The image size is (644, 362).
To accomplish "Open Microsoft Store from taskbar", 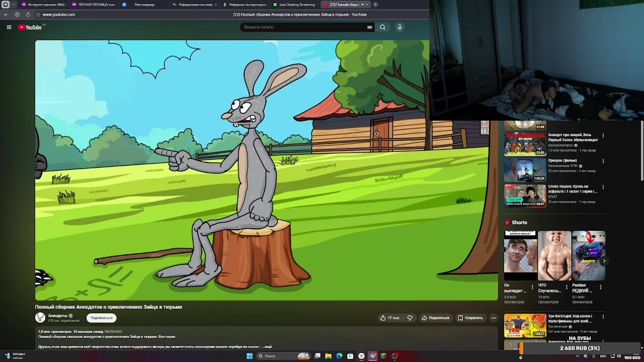I will (350, 356).
